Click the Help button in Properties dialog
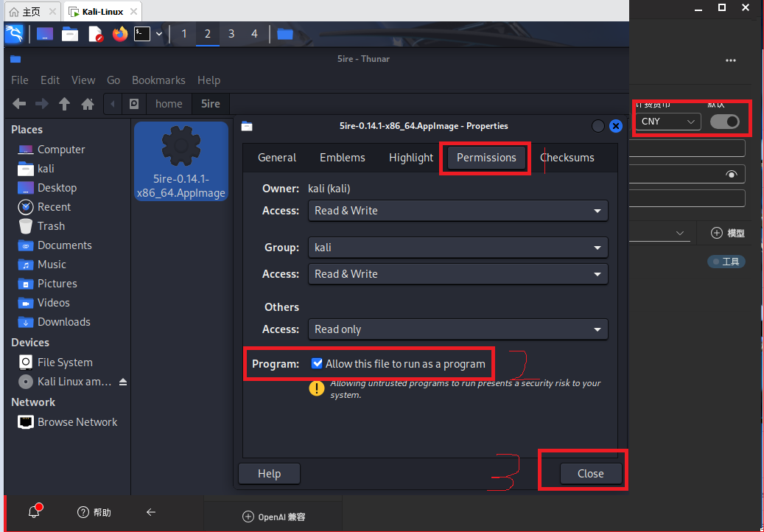Screen dimensions: 764x532 pyautogui.click(x=269, y=474)
